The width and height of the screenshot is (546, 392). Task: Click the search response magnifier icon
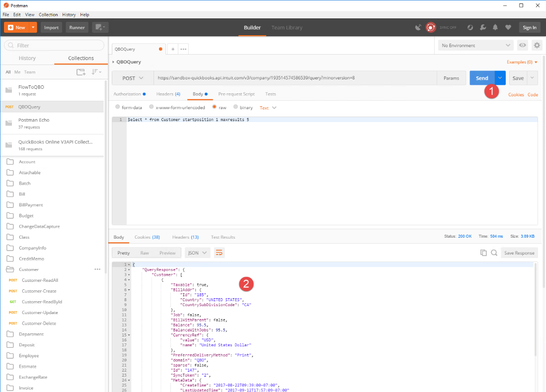coord(494,253)
